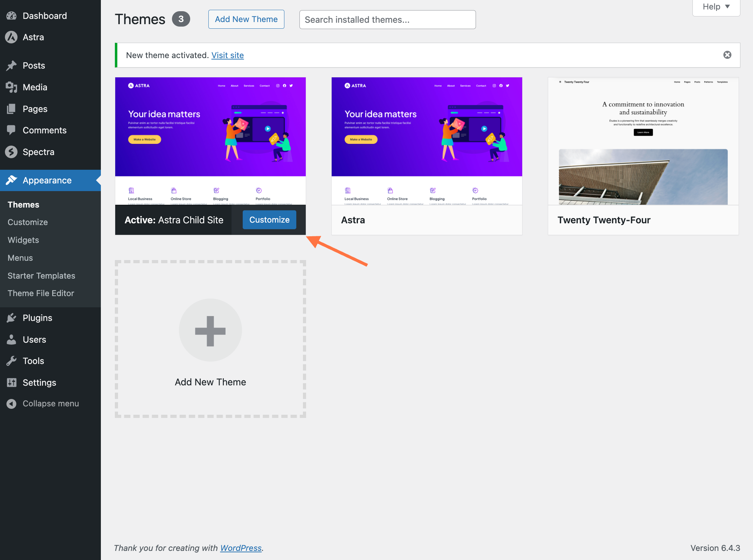Follow the Visit site link
753x560 pixels.
tap(227, 55)
